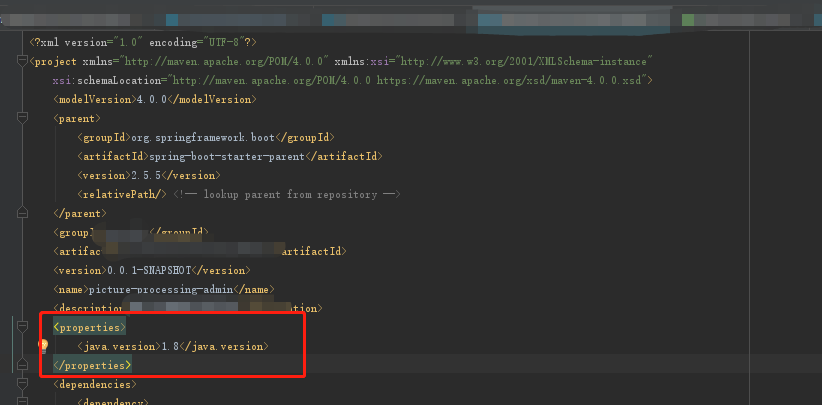Collapse the parent block fold marker
This screenshot has height=405, width=822.
22,118
